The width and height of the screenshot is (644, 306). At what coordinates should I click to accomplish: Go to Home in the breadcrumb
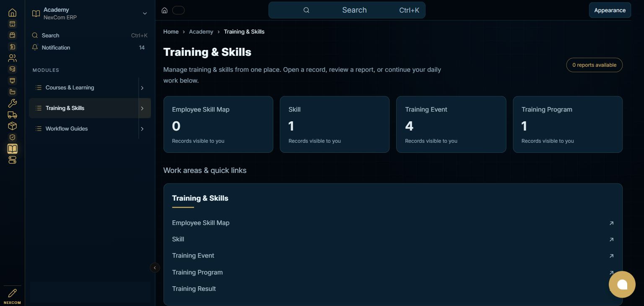tap(171, 31)
